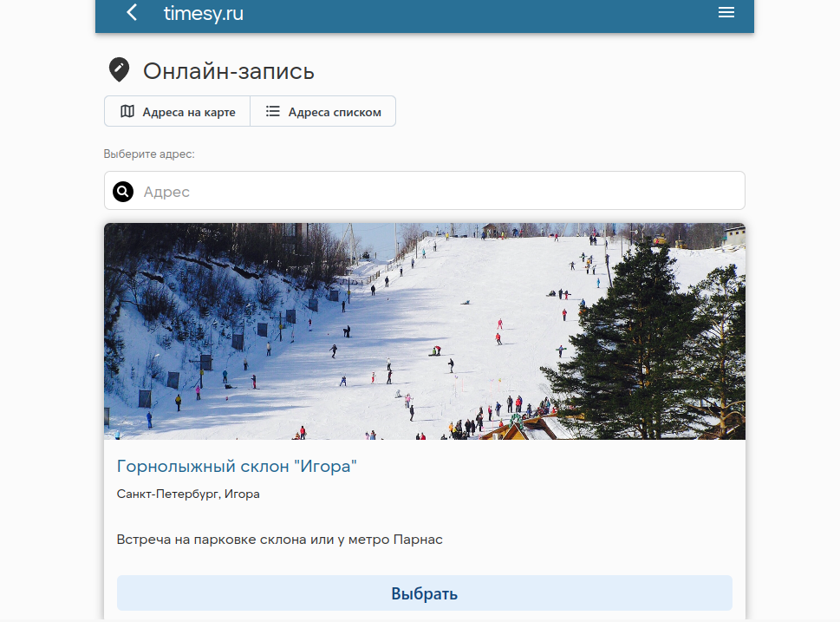Click the location pin icon beside Онлайн-запись

[119, 70]
